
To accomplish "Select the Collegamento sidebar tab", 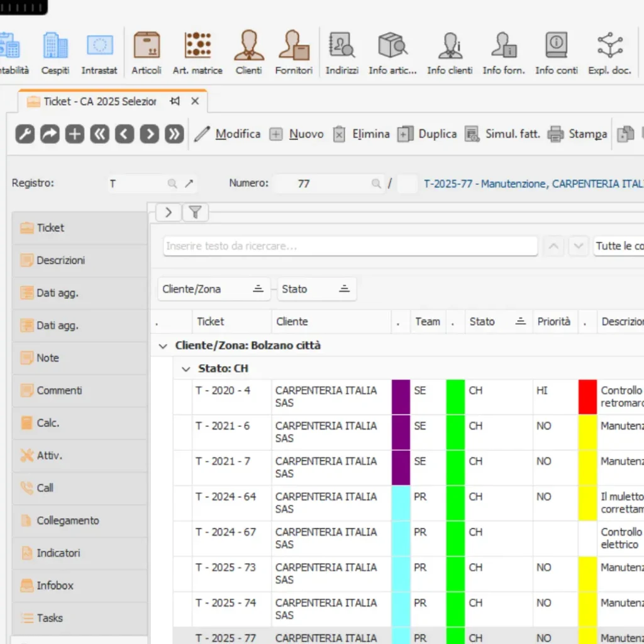I will click(80, 521).
